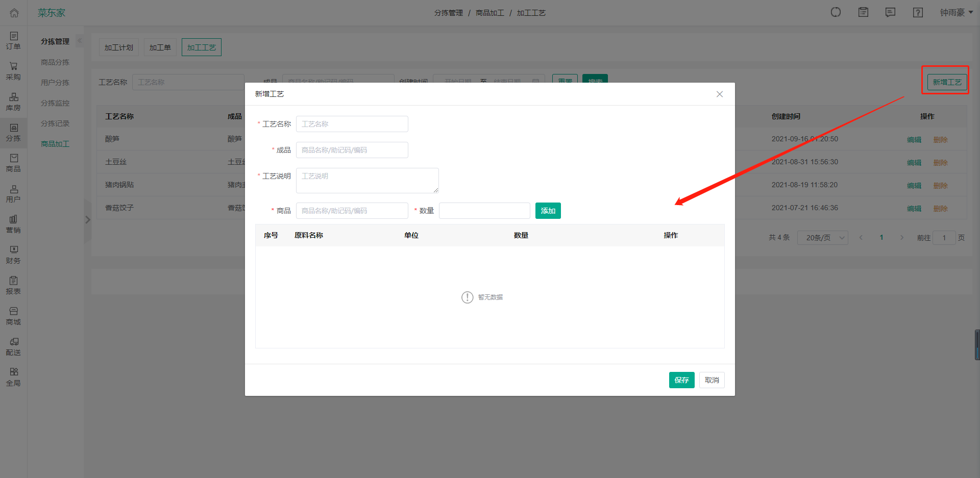980x478 pixels.
Task: Open the 订单 orders sidebar icon
Action: click(x=13, y=40)
